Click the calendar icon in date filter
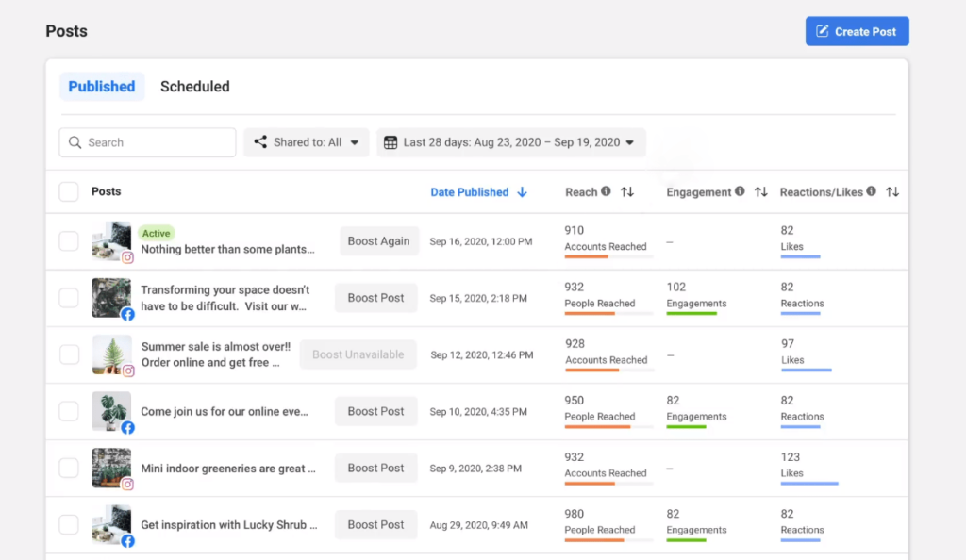This screenshot has height=560, width=966. [391, 142]
